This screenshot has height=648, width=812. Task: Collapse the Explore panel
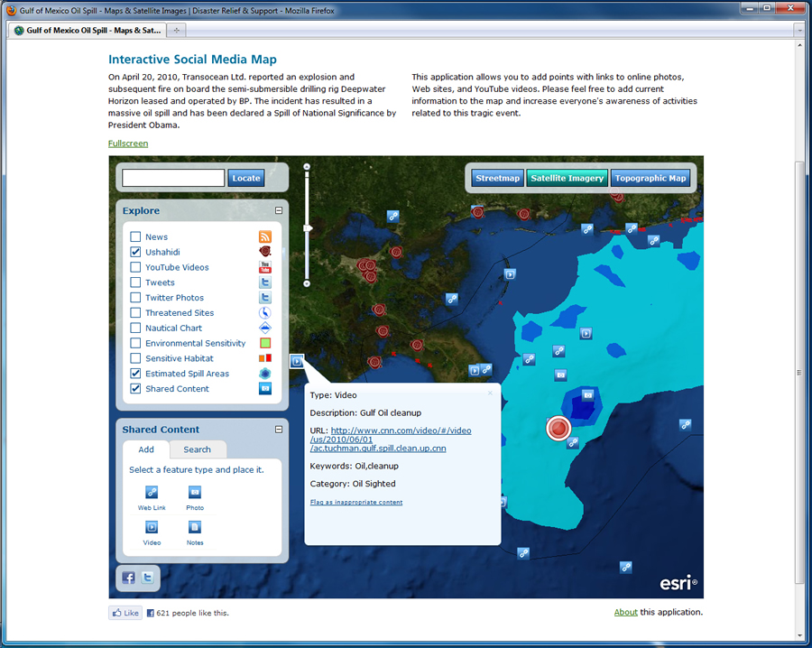coord(279,210)
